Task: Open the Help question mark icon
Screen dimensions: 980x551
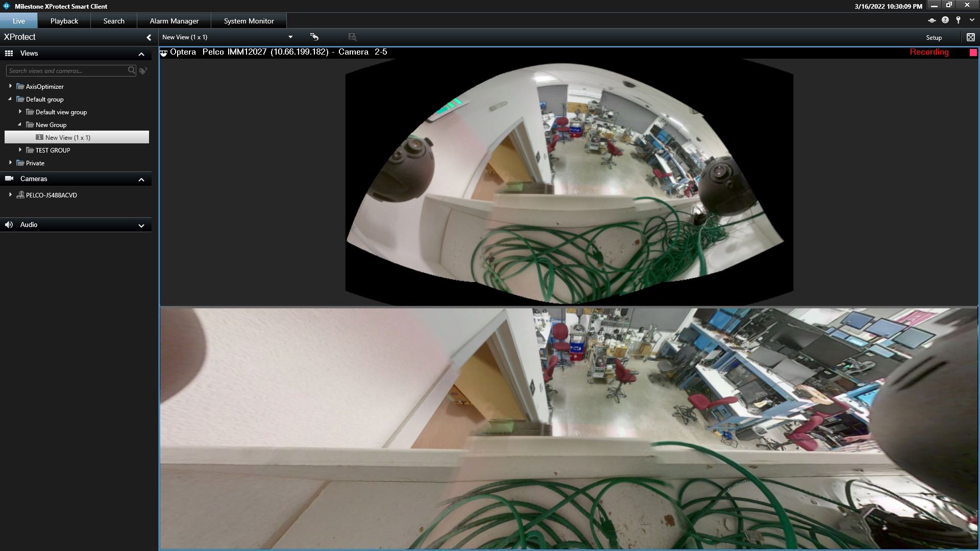Action: pos(945,20)
